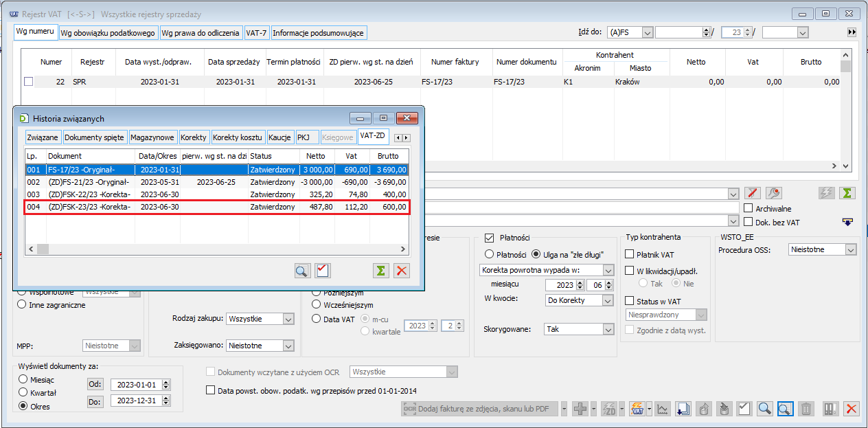
Task: Switch to the Wg obowiązku podatkowego tab
Action: [x=108, y=32]
